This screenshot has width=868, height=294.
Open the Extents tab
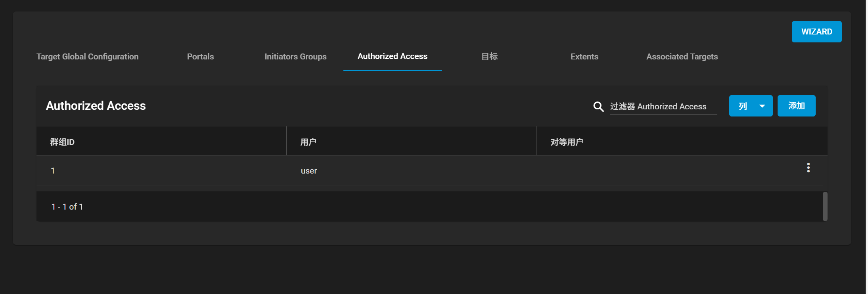click(584, 57)
